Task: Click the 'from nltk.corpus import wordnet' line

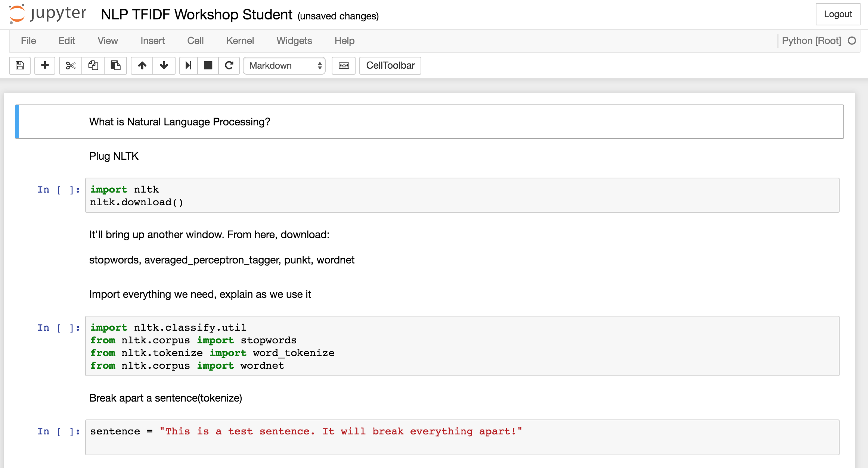Action: tap(187, 365)
